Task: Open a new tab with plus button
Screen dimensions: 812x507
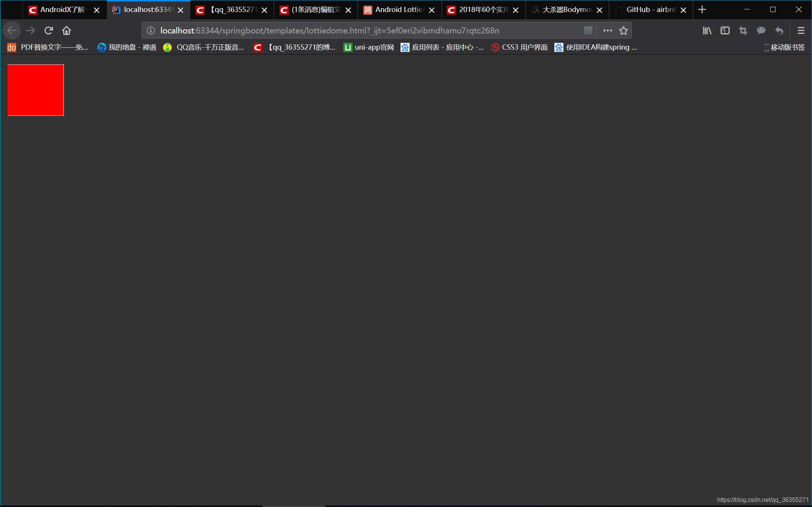Action: pyautogui.click(x=702, y=10)
